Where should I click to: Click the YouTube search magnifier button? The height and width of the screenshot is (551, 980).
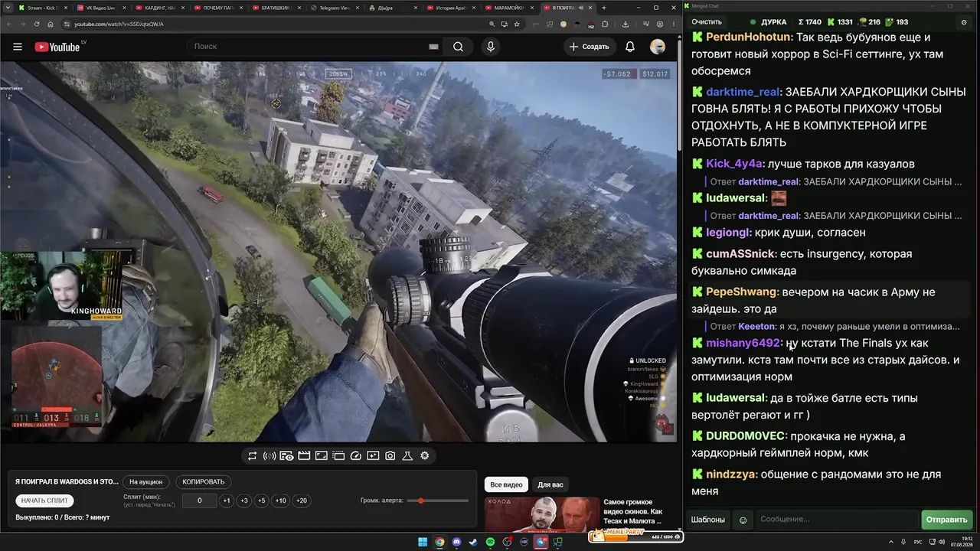coord(458,47)
